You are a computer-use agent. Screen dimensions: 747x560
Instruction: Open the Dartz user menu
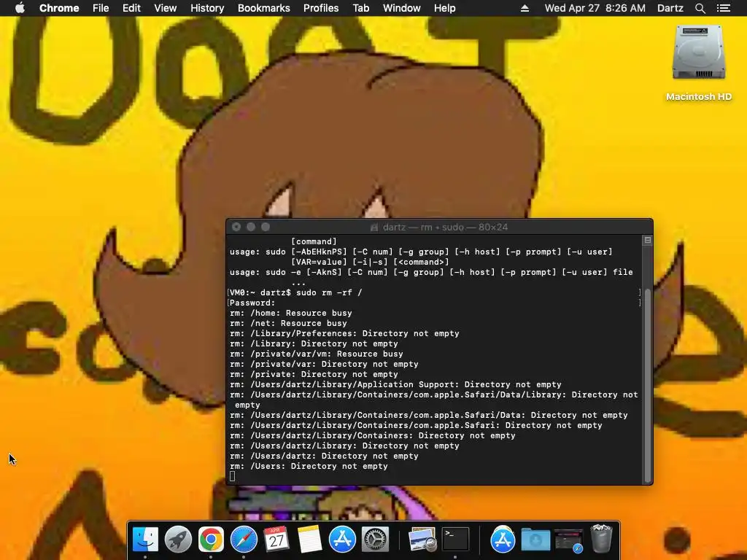670,8
